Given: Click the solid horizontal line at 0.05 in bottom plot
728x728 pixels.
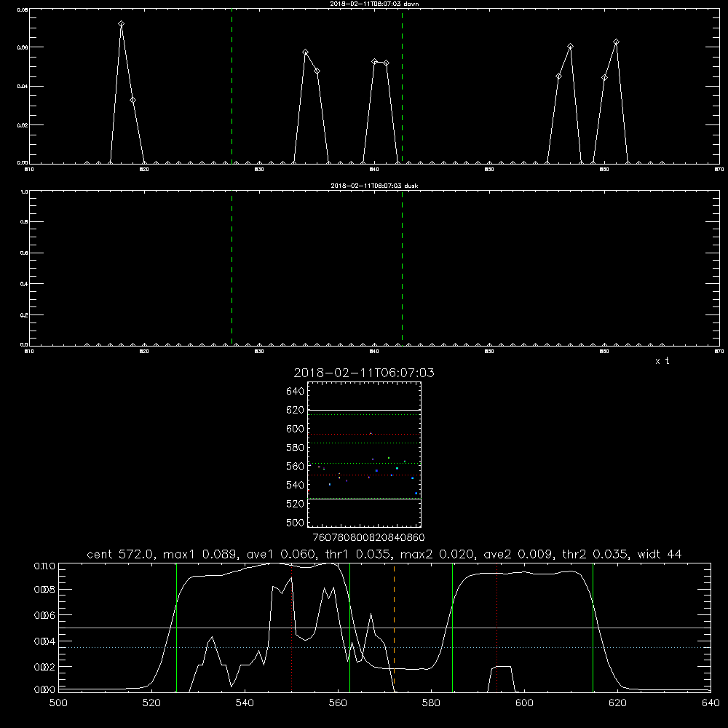Looking at the screenshot, I should [x=384, y=628].
